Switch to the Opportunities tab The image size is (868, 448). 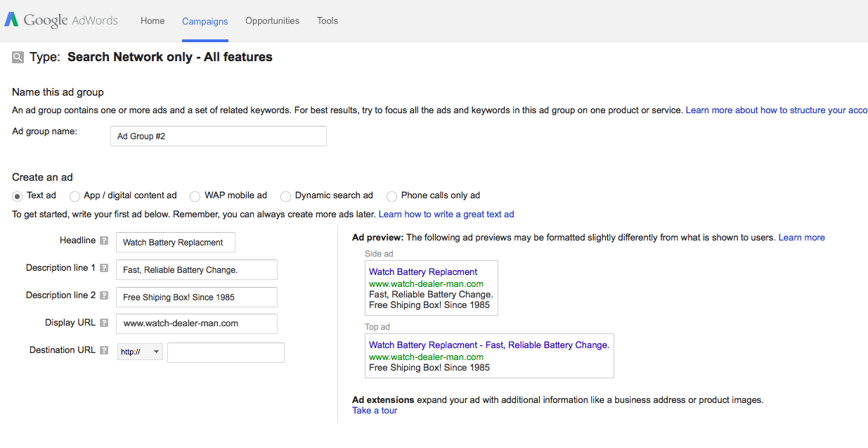(x=272, y=20)
